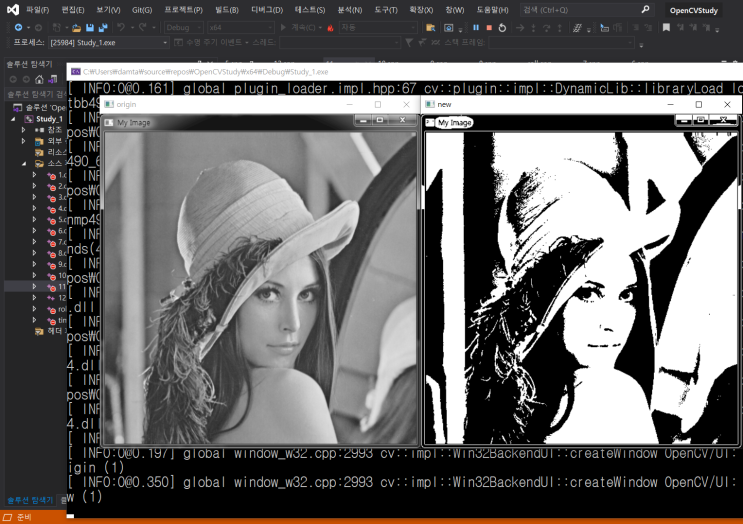
Task: Select the OpenCVStudy solution name label
Action: point(693,10)
